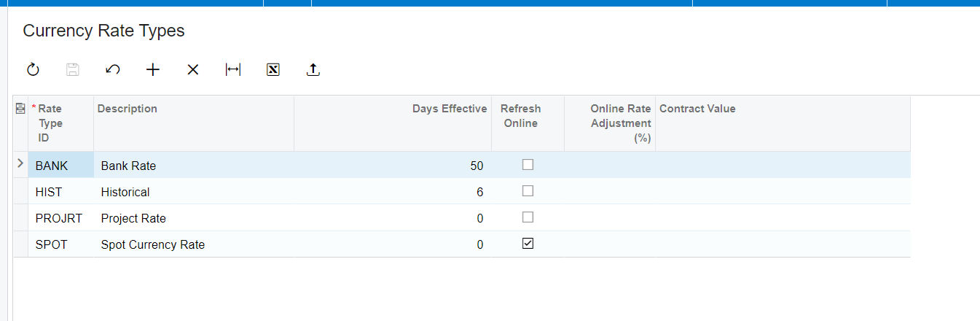Click the Fit to Screen columns icon

pos(233,70)
